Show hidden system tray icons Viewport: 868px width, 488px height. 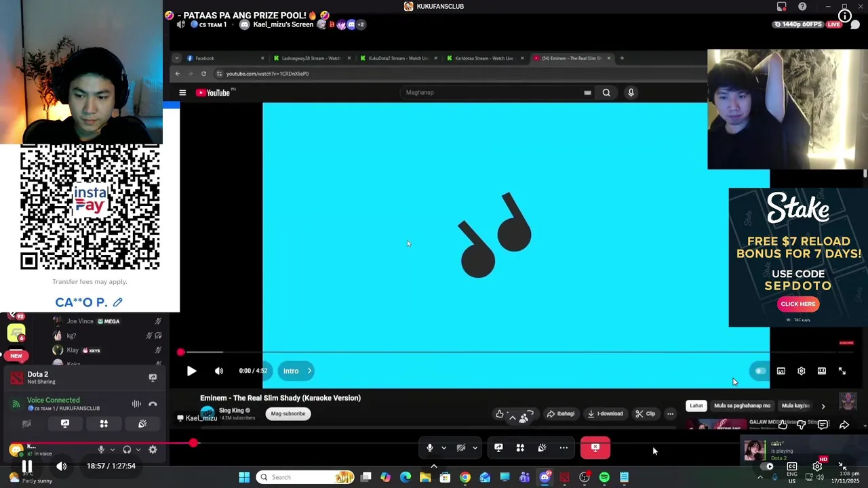pos(759,477)
